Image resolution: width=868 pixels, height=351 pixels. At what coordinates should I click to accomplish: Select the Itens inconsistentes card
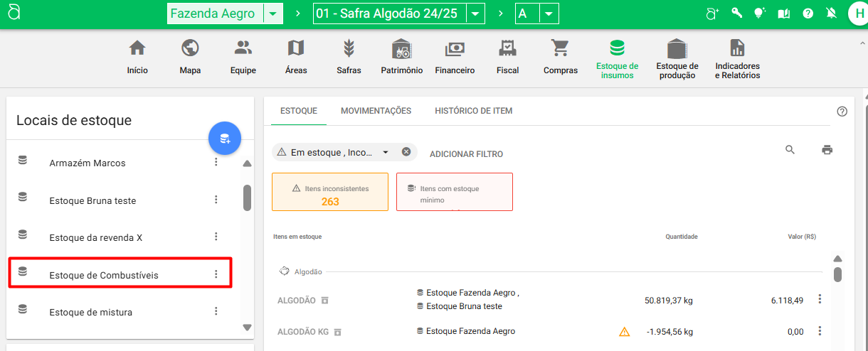(330, 193)
